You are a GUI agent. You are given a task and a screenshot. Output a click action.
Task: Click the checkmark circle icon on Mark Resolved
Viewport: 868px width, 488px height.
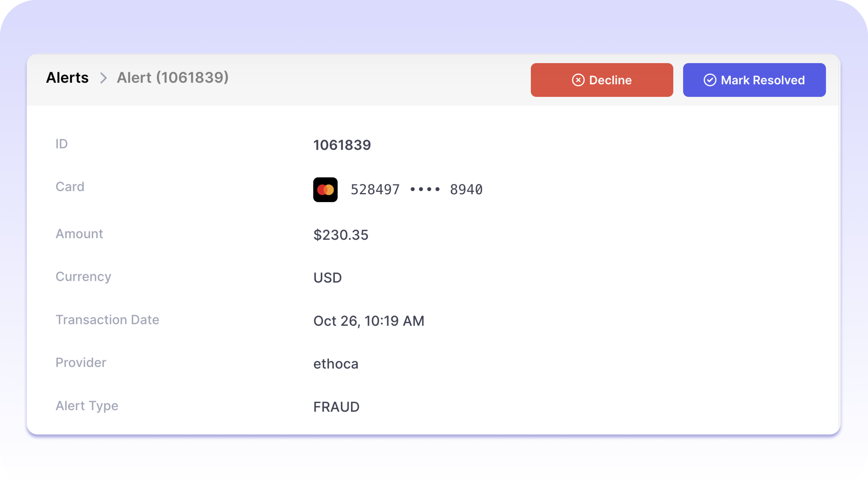[x=710, y=80]
